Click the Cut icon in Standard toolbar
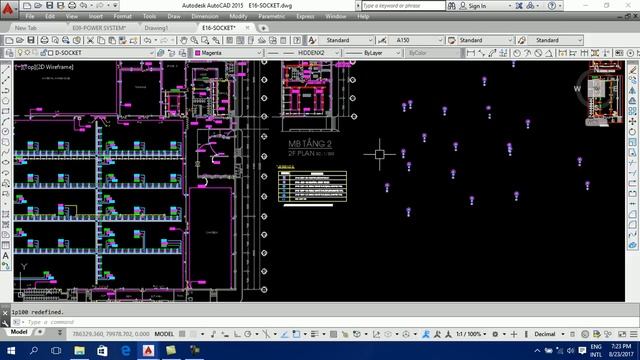This screenshot has height=360, width=640. [91, 40]
